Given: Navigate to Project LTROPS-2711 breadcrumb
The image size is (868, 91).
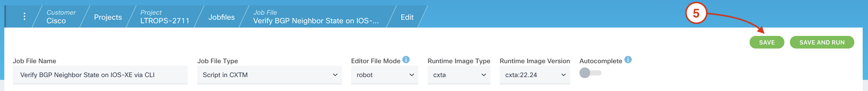Looking at the screenshot, I should pos(165,16).
